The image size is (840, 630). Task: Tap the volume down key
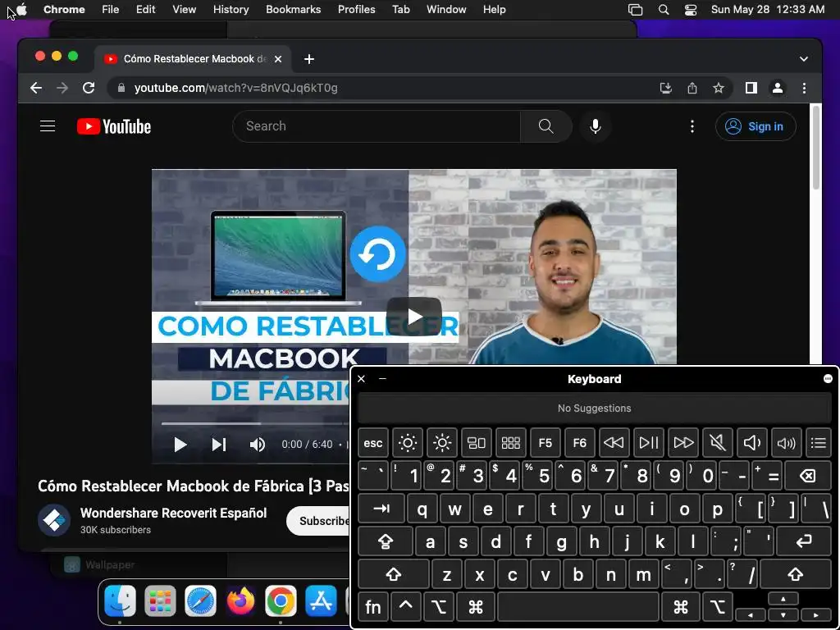(x=752, y=443)
